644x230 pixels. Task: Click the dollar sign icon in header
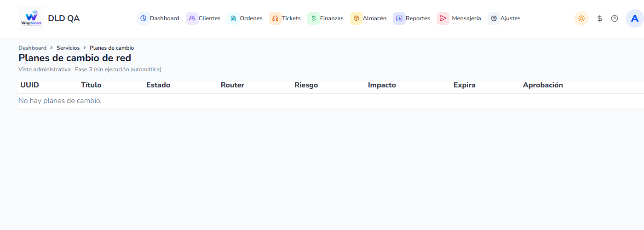point(600,18)
